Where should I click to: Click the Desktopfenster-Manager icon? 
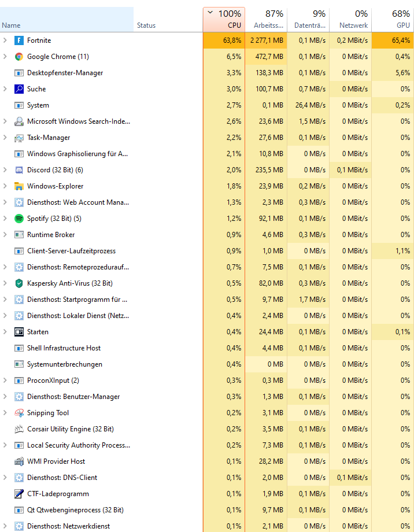(x=19, y=73)
